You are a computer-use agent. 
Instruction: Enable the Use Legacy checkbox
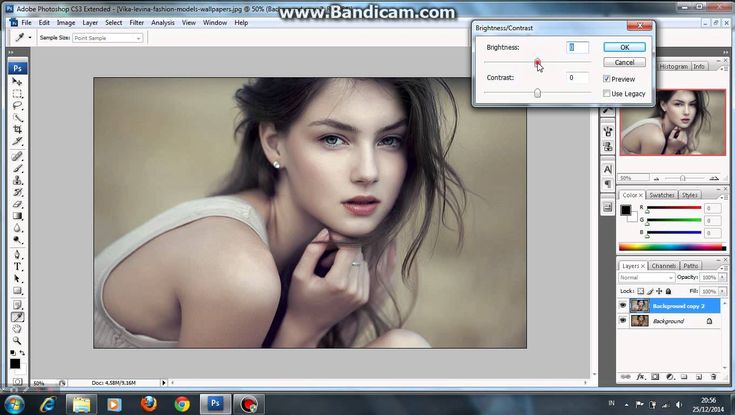[x=607, y=94]
